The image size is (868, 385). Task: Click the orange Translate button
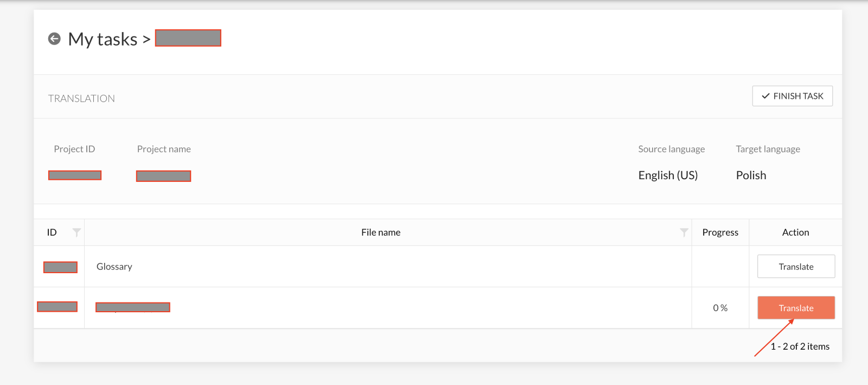[796, 308]
